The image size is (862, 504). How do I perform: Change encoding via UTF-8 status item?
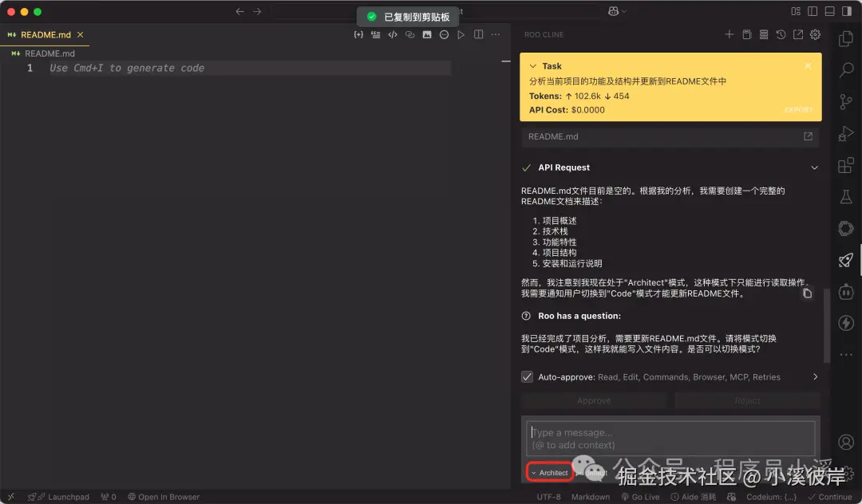[548, 497]
